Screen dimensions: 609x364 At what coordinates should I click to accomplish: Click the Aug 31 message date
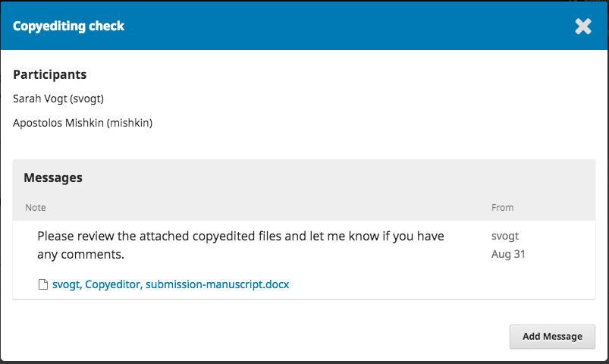click(508, 254)
